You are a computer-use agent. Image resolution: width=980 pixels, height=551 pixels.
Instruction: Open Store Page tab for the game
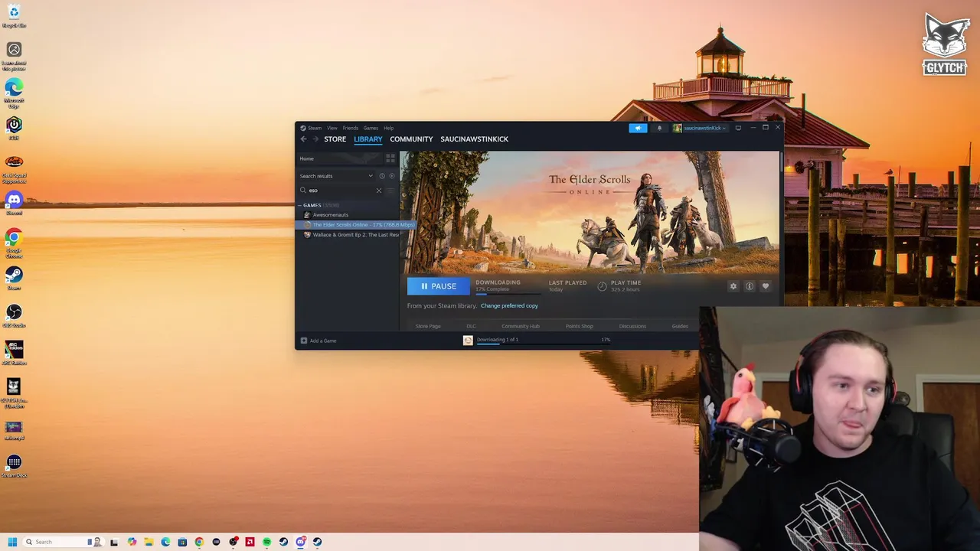click(x=428, y=326)
